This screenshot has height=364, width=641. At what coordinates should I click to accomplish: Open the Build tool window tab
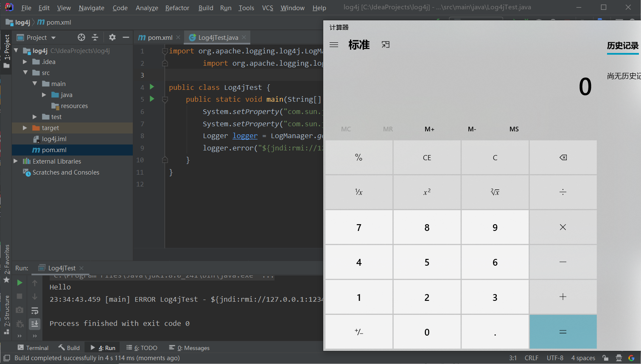(69, 348)
